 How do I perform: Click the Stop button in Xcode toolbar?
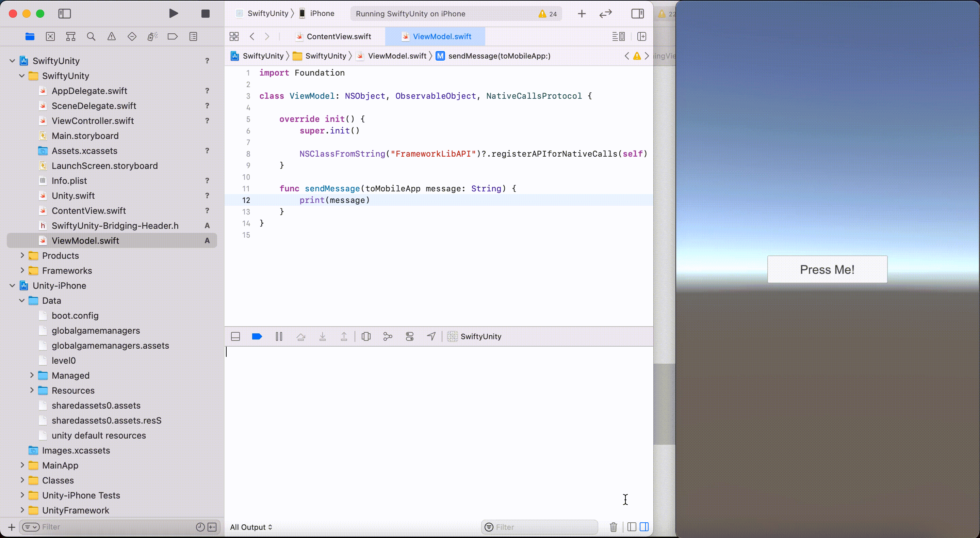click(206, 14)
